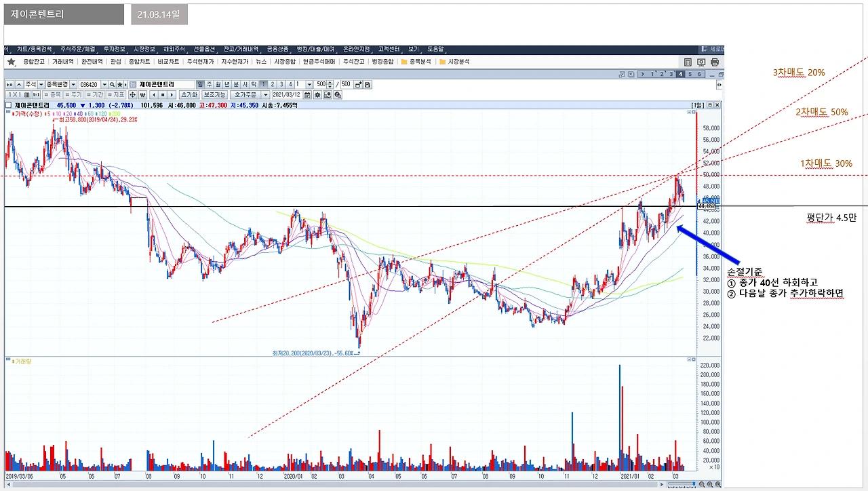
Task: Click the stop square playback button
Action: [163, 95]
